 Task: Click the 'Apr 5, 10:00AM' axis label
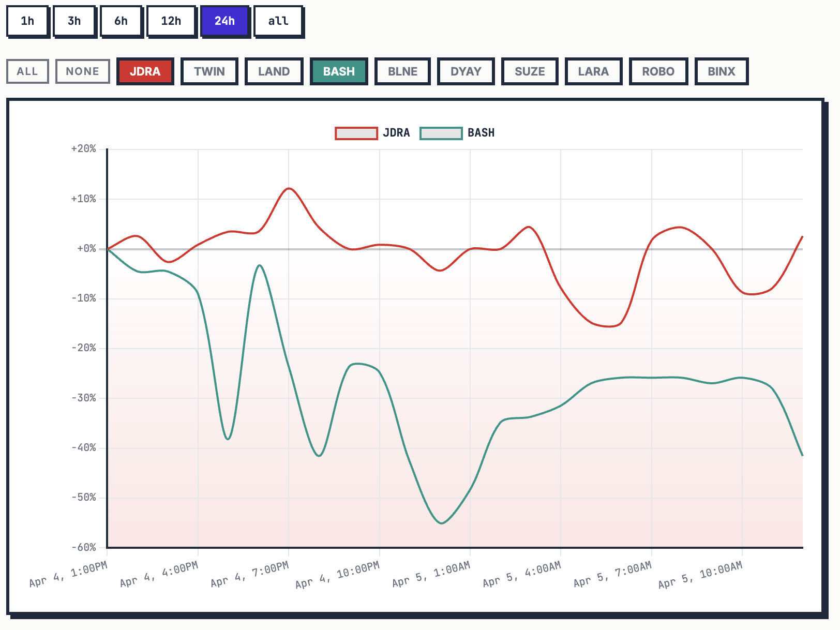click(700, 575)
